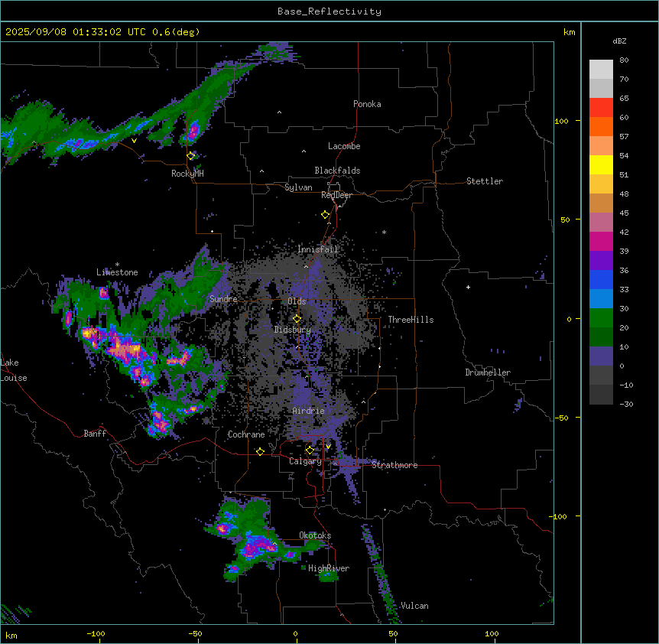Pick the gold 51 dBZ legend swatch

click(601, 184)
